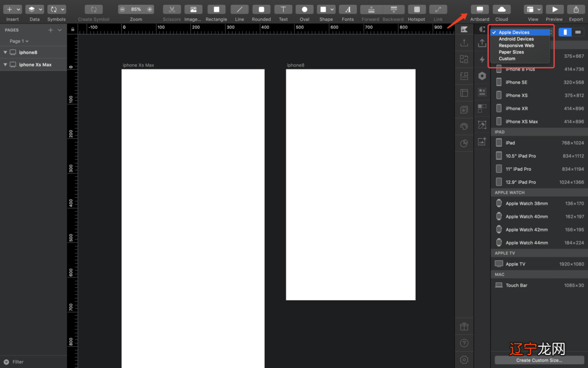
Task: Choose the Line drawing tool
Action: (x=239, y=9)
